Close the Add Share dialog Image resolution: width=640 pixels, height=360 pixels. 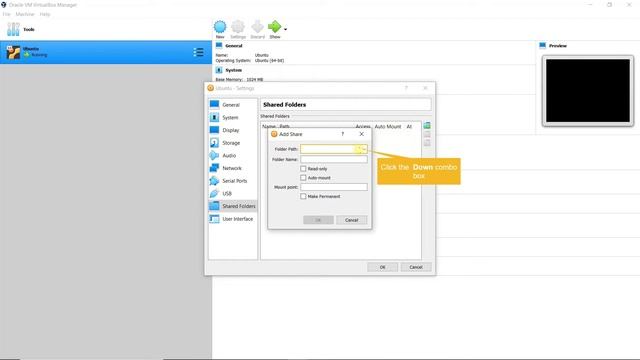click(361, 134)
